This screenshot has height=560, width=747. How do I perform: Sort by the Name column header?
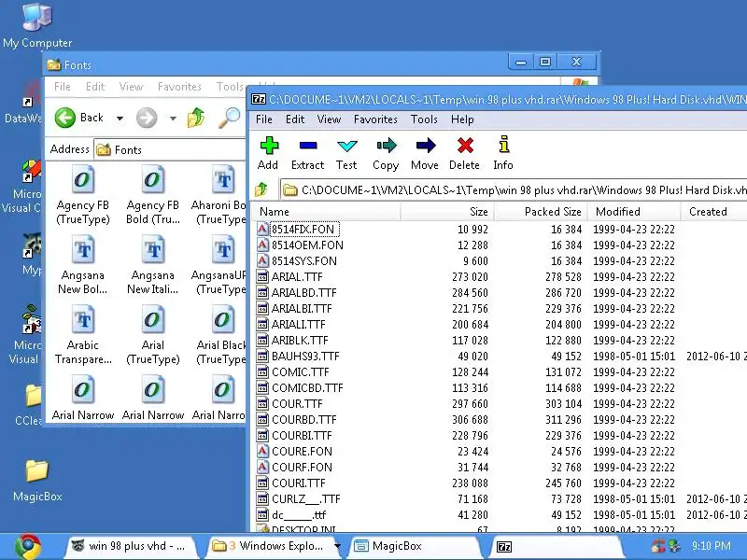326,212
